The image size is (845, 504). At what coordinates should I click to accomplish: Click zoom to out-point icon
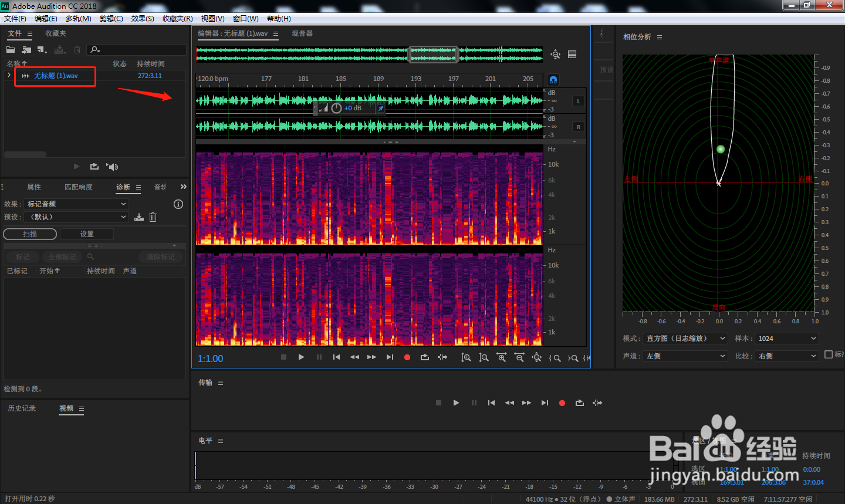[573, 358]
